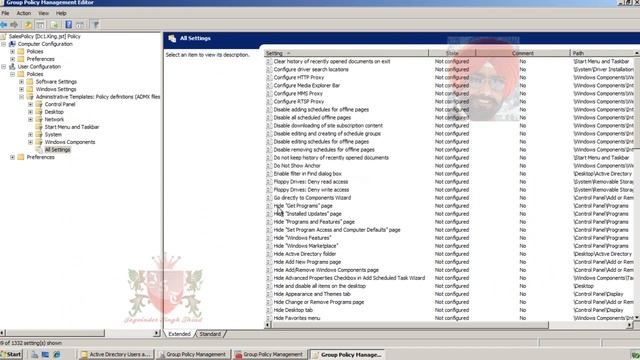Switch to the Standard tab
640x360 pixels.
210,334
